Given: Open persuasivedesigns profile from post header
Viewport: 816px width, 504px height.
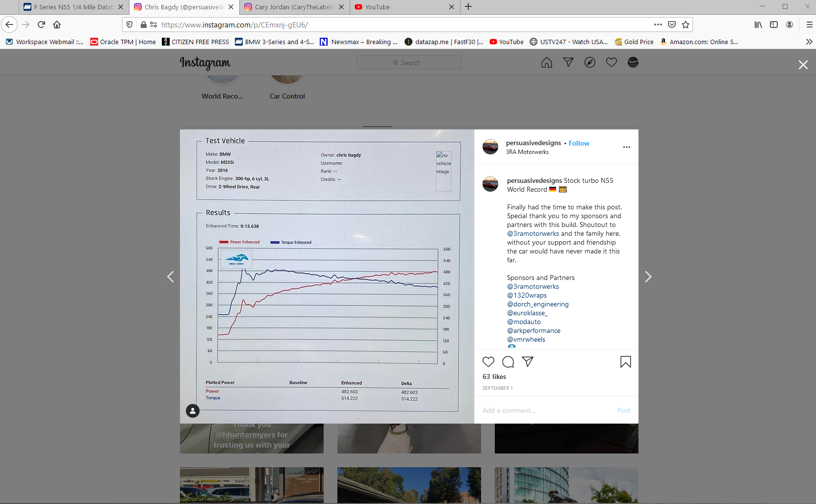Looking at the screenshot, I should (534, 143).
